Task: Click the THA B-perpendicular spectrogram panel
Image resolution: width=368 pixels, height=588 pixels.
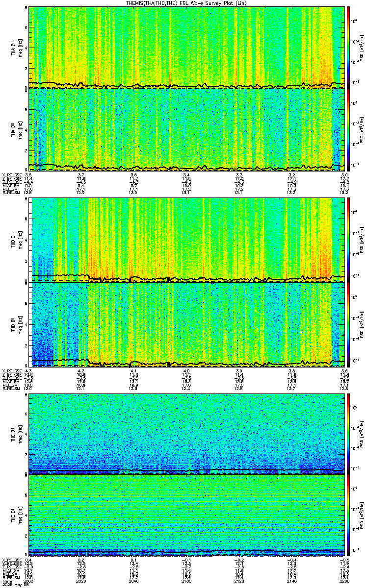Action: click(187, 48)
